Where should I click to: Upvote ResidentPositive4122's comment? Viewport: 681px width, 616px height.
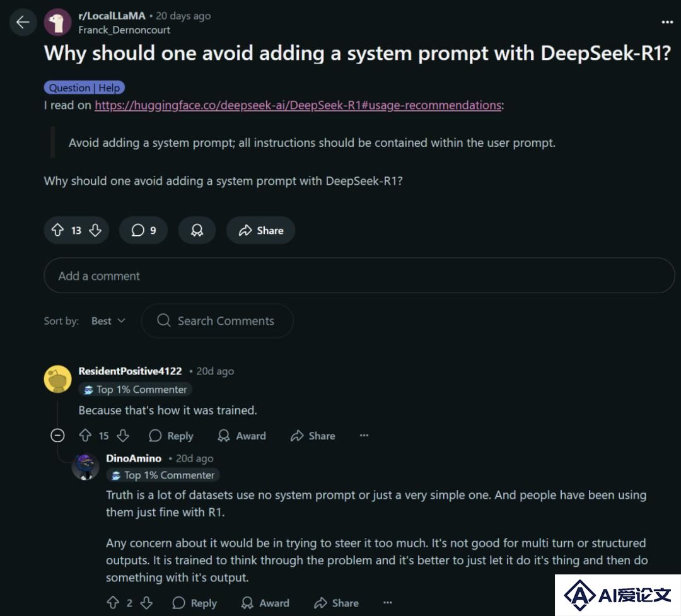point(85,435)
